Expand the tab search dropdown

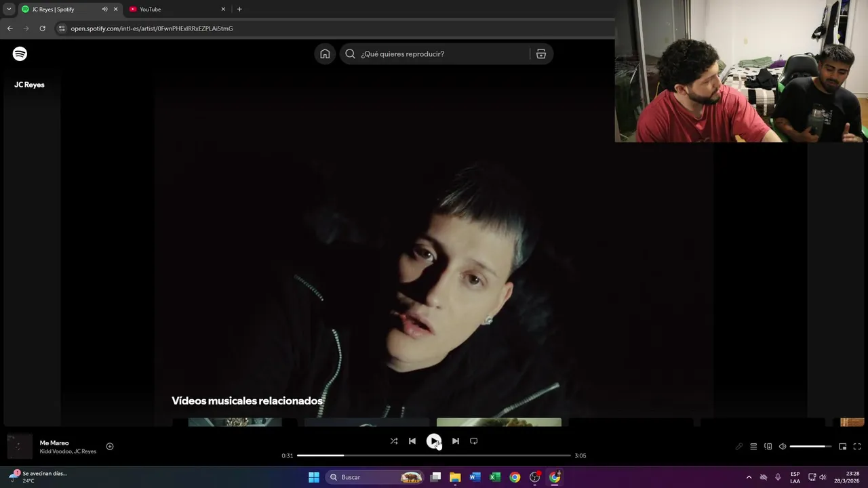click(x=9, y=9)
